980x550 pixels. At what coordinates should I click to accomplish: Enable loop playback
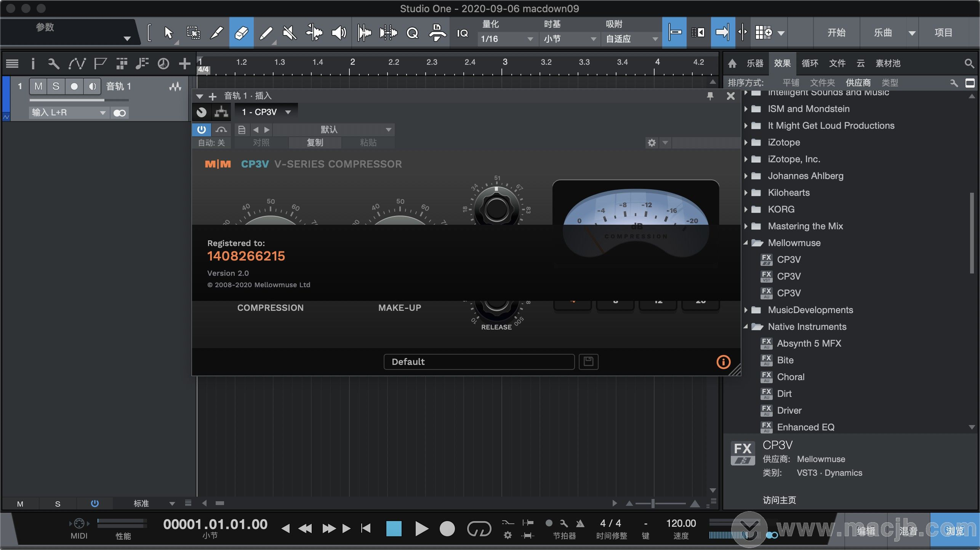click(479, 529)
